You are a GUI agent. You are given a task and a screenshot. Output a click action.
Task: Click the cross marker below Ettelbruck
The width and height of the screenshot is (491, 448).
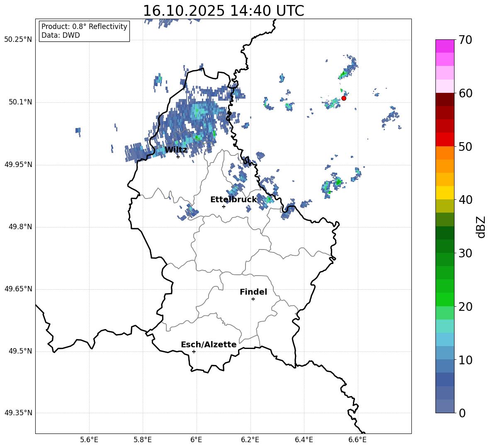tap(224, 206)
